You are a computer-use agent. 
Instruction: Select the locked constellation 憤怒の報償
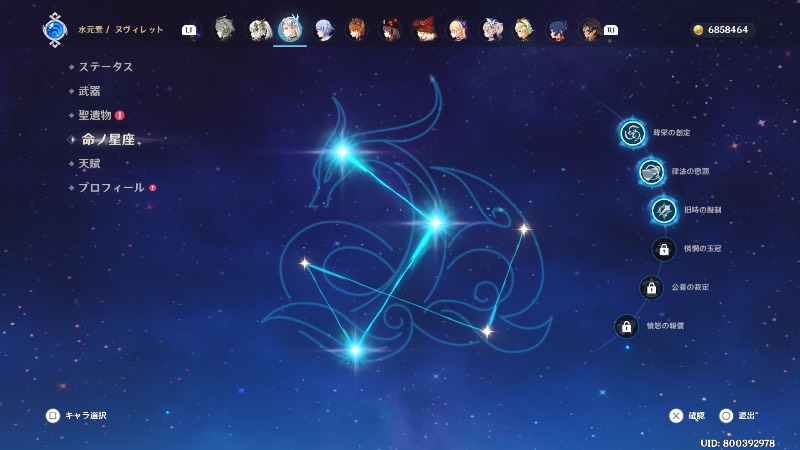tap(627, 327)
